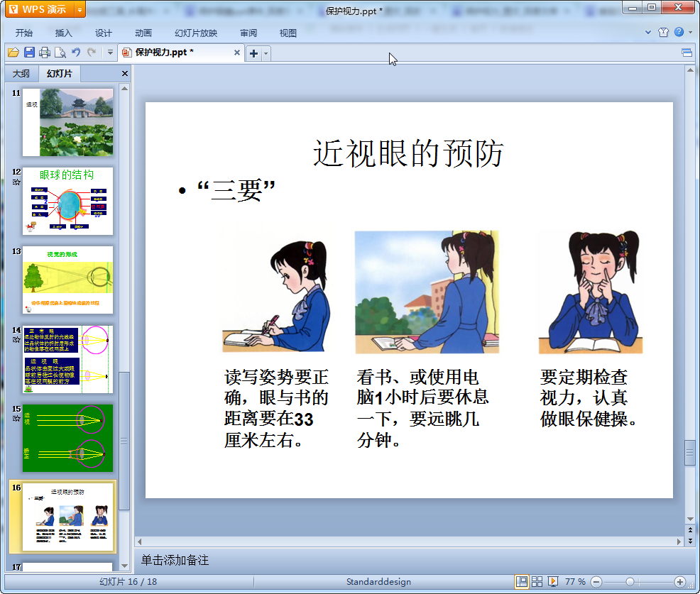Open the 视图 ribbon tab
This screenshot has height=594, width=700.
click(288, 33)
